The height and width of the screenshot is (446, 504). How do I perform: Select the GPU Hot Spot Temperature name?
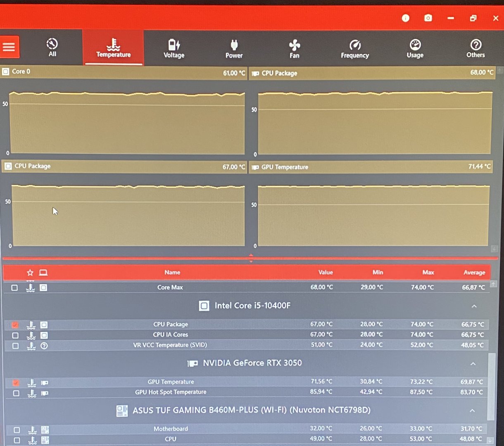(x=171, y=392)
